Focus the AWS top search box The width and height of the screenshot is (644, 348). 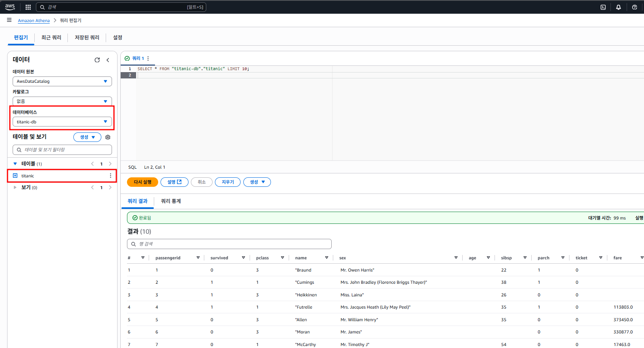point(121,7)
